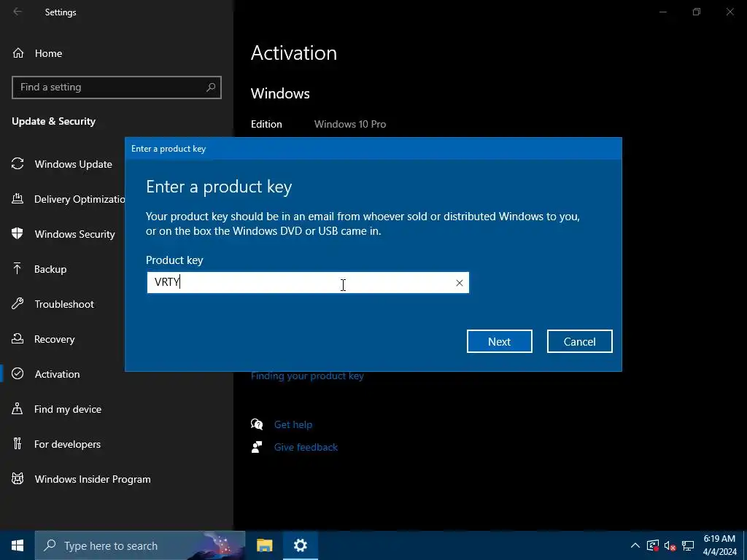The width and height of the screenshot is (747, 560).
Task: Click the Recovery icon in sidebar
Action: point(18,338)
